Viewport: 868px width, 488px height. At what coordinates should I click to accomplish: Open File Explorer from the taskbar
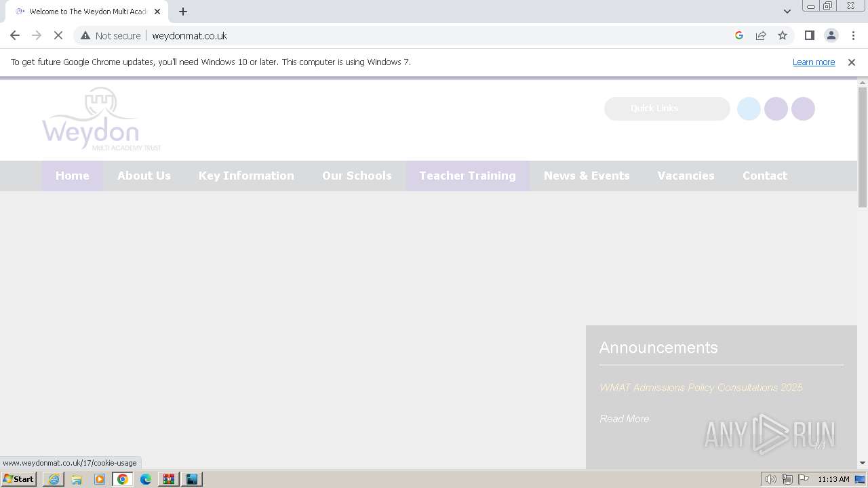[x=77, y=479]
